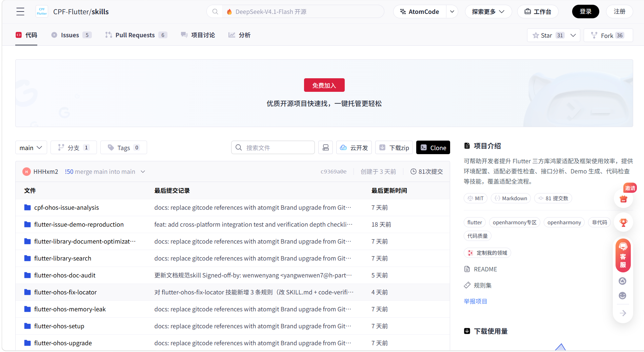644x352 pixels.
Task: Open the flutter-ohos-setup folder
Action: click(59, 326)
